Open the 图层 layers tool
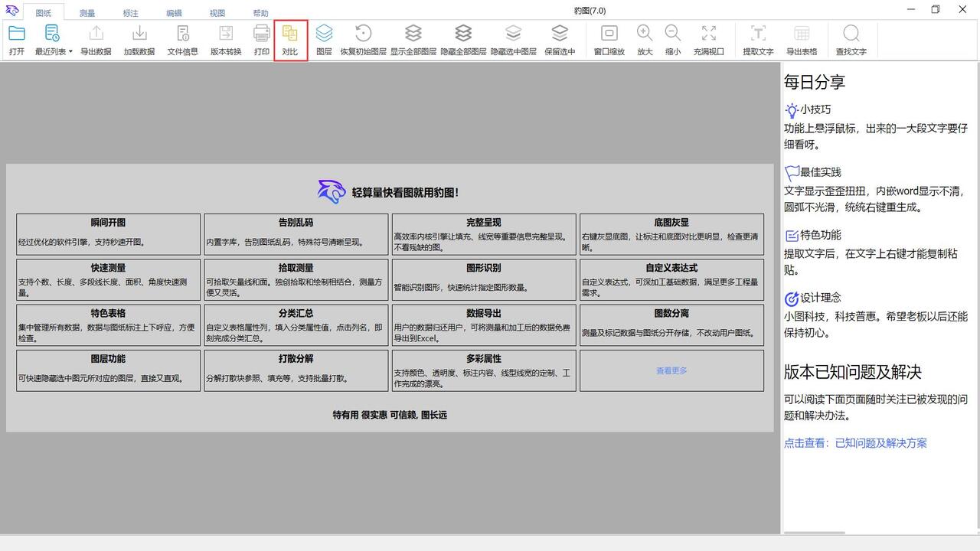The height and width of the screenshot is (551, 980). pos(324,41)
